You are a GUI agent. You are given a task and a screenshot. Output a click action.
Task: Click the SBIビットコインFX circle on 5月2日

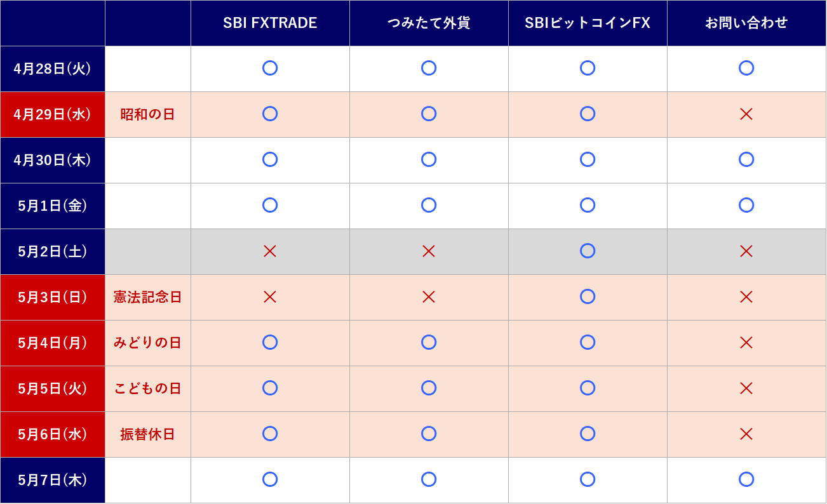click(588, 251)
